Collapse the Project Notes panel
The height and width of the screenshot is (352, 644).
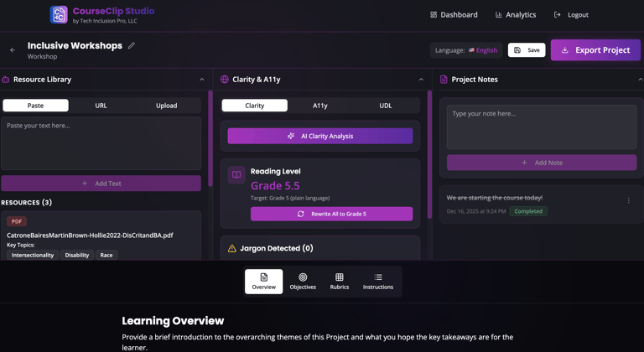[x=641, y=80]
